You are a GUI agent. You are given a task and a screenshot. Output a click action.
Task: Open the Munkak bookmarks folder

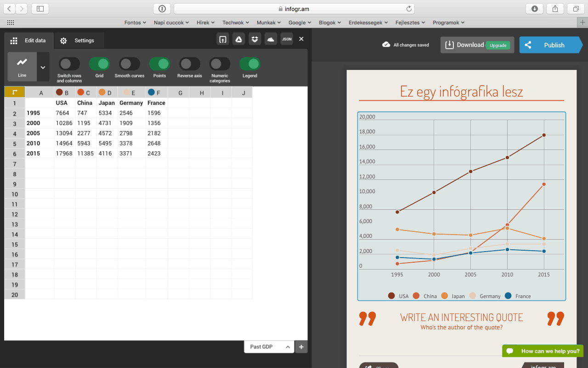point(269,23)
